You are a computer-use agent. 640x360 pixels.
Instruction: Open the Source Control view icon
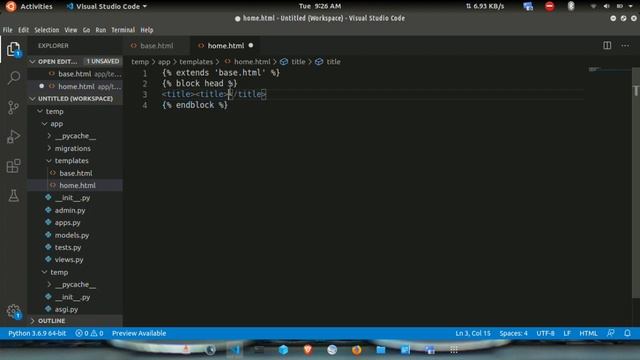[13, 107]
